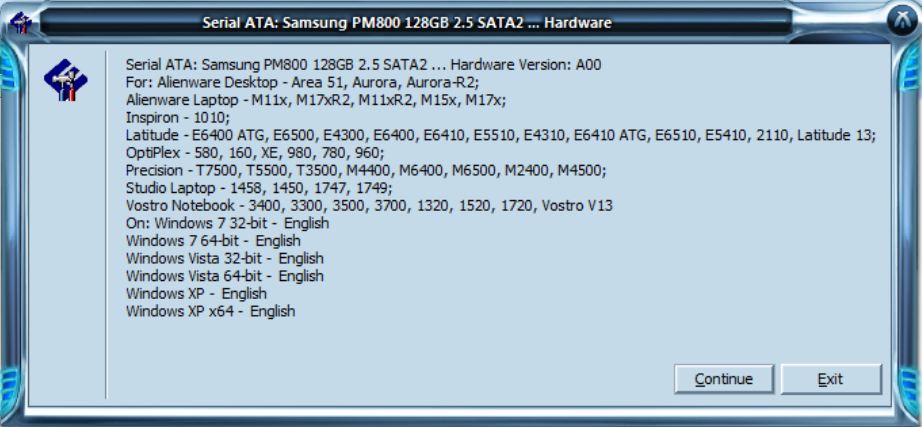Image resolution: width=922 pixels, height=427 pixels.
Task: Click the 'Windows Vista 64-bit - English' line
Action: click(225, 276)
